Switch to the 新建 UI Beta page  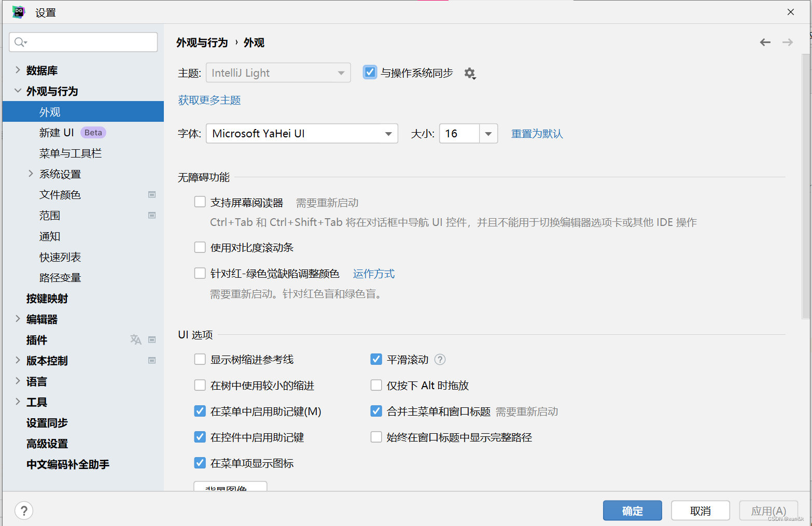[x=57, y=132]
